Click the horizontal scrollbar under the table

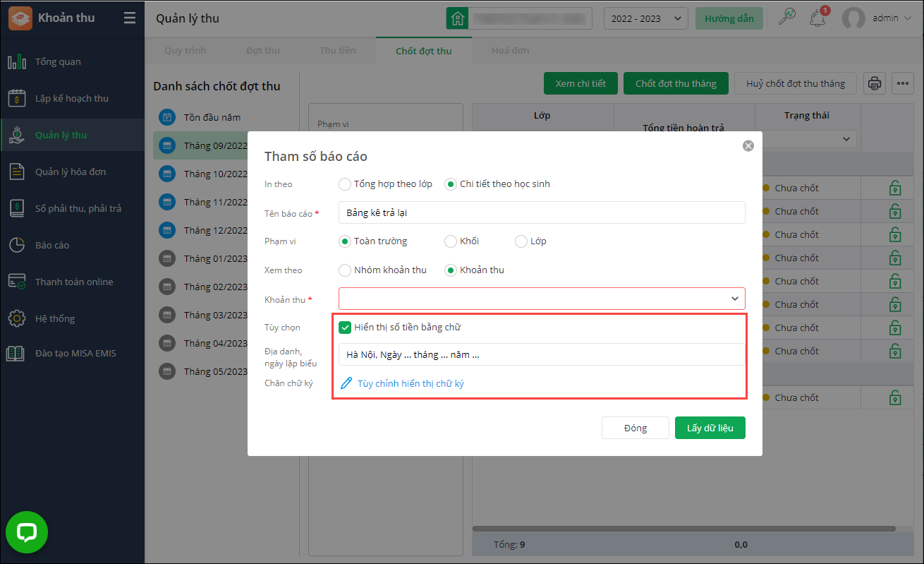click(x=684, y=528)
